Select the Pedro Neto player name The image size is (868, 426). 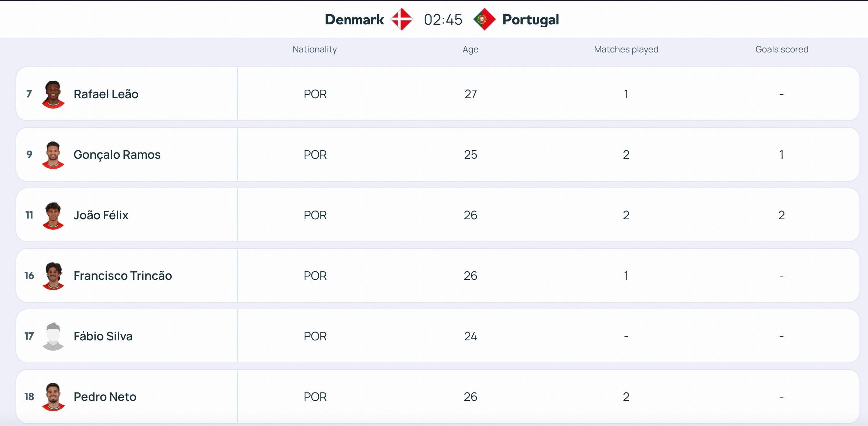[x=105, y=397]
